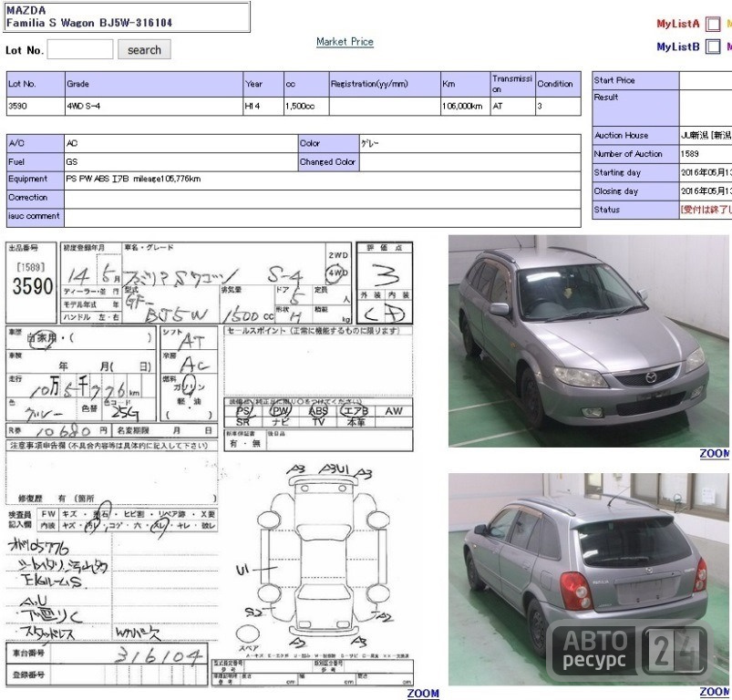The height and width of the screenshot is (700, 732).
Task: Click the Lot No. input field
Action: (80, 49)
